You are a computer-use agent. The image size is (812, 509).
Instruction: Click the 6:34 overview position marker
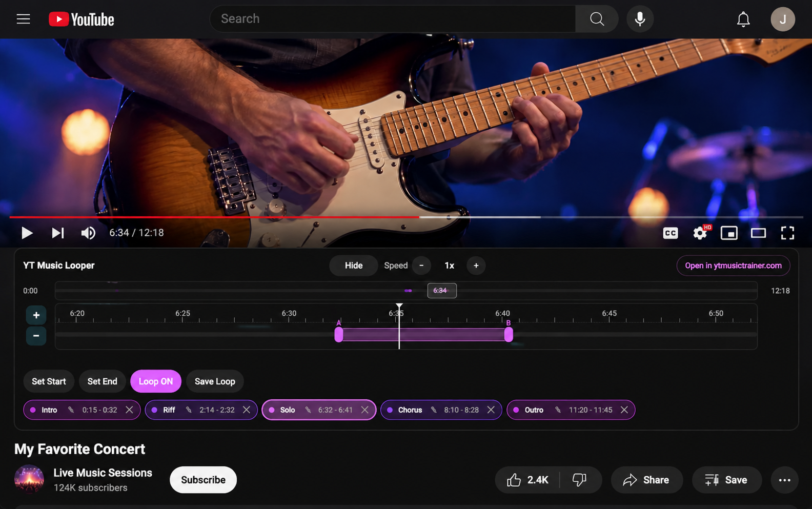[442, 291]
